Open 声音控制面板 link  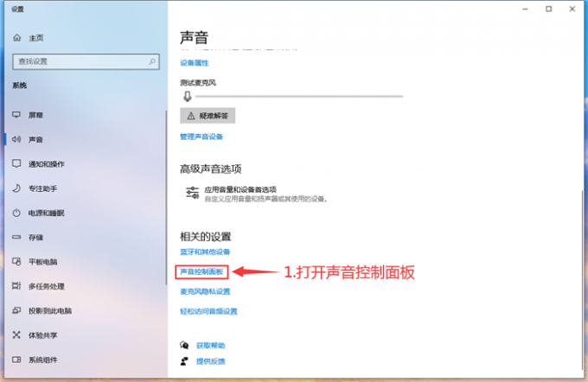(x=201, y=271)
